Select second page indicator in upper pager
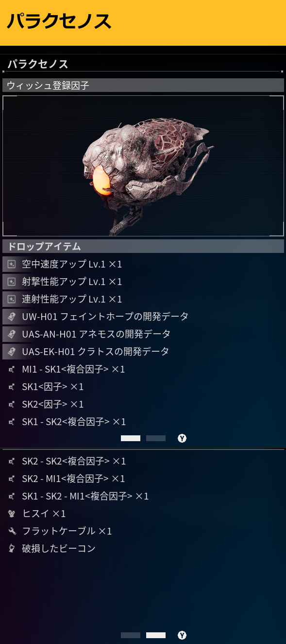This screenshot has width=286, height=644. pos(156,438)
